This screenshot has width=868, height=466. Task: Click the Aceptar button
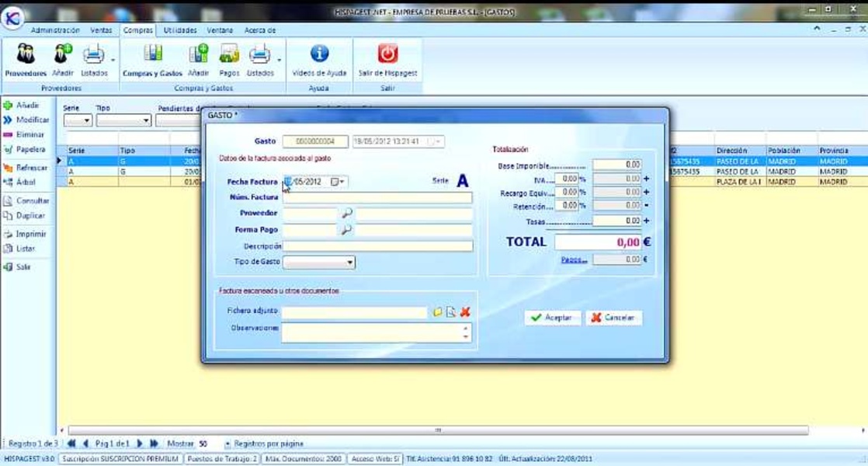(x=552, y=318)
